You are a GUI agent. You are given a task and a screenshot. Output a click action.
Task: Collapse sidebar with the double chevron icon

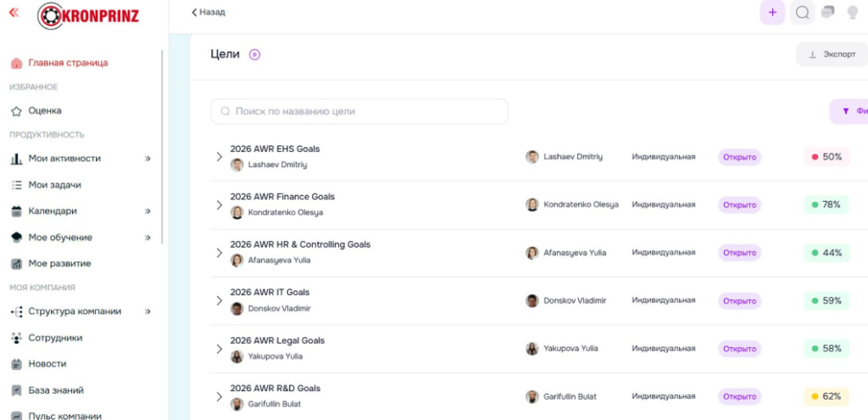[14, 12]
